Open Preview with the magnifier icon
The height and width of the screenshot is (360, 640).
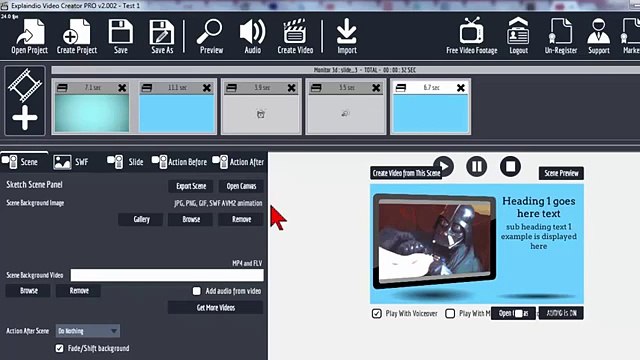(x=211, y=37)
